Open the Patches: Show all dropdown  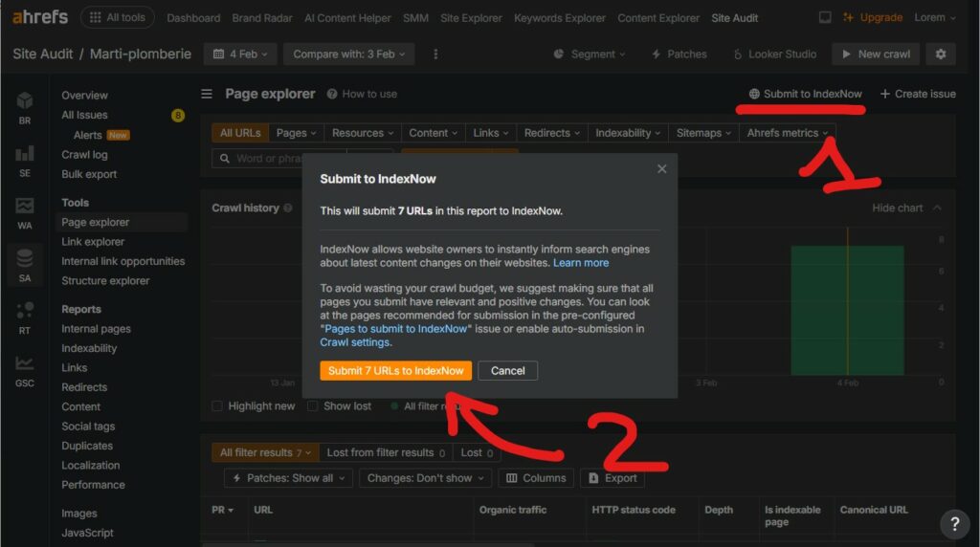(x=288, y=478)
